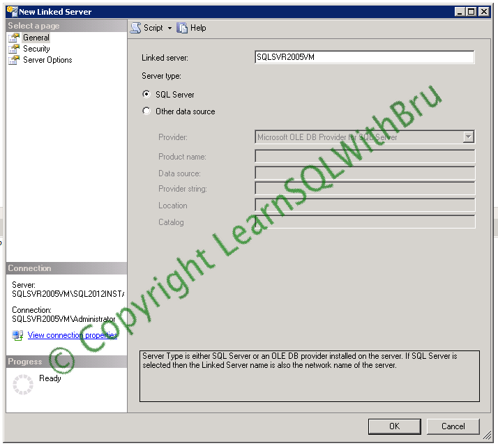Click the OK button
The image size is (498, 448).
[x=395, y=426]
